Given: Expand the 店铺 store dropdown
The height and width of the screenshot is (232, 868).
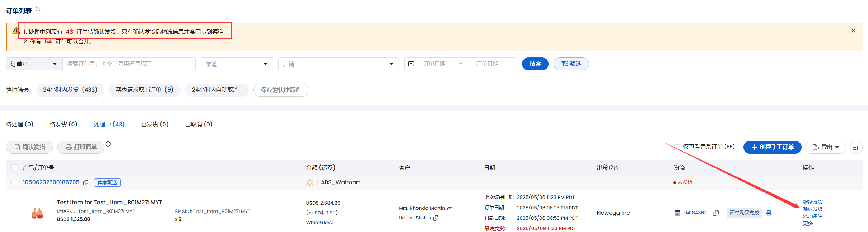Looking at the screenshot, I should click(x=338, y=64).
